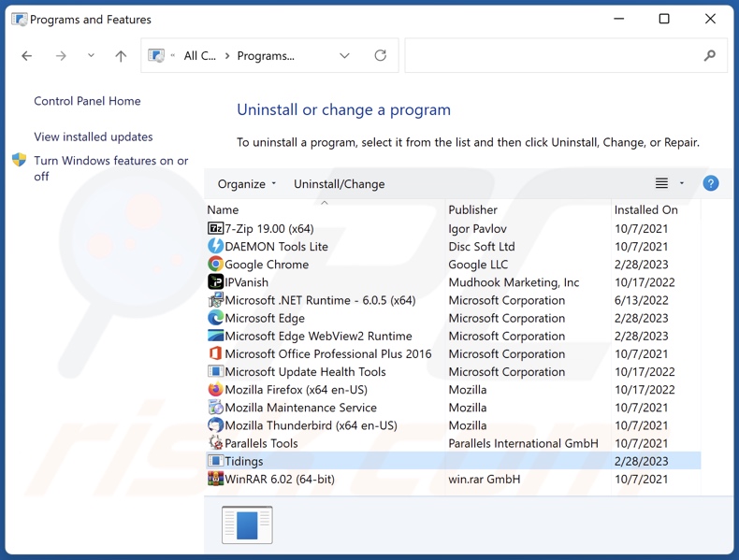
Task: Click publisher 'Parallels International GmbH'
Action: pyautogui.click(x=523, y=443)
